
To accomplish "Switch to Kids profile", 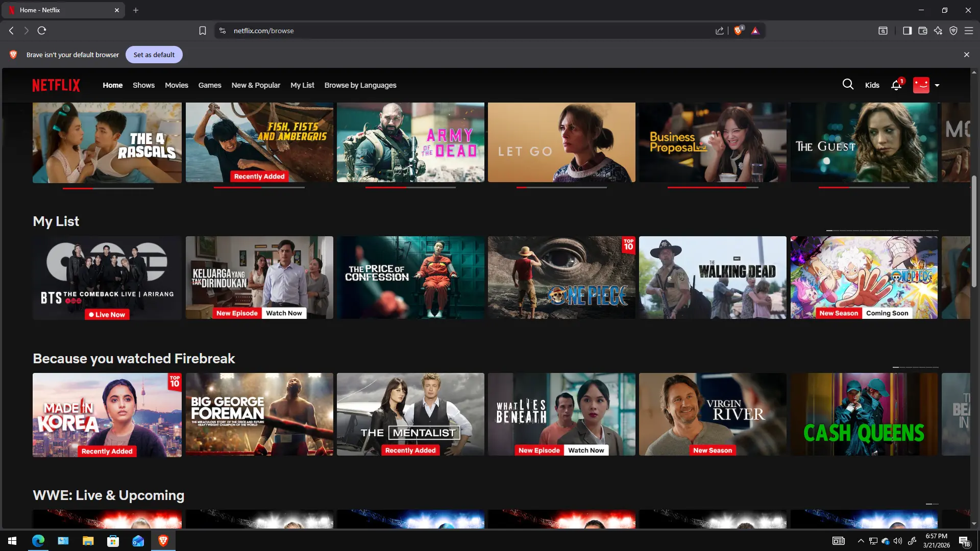I will [872, 85].
